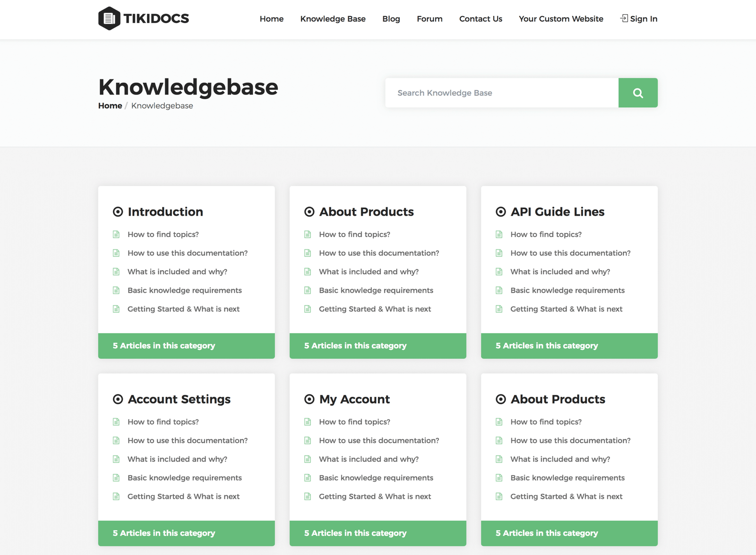Click the Sign In door icon
Viewport: 756px width, 555px height.
coord(624,18)
